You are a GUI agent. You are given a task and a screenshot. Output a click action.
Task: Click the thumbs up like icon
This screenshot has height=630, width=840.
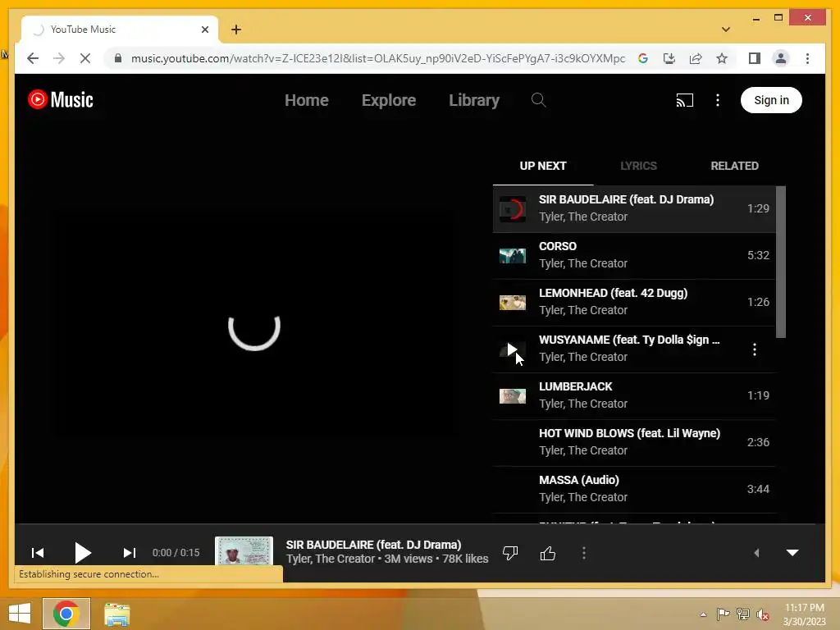tap(547, 553)
